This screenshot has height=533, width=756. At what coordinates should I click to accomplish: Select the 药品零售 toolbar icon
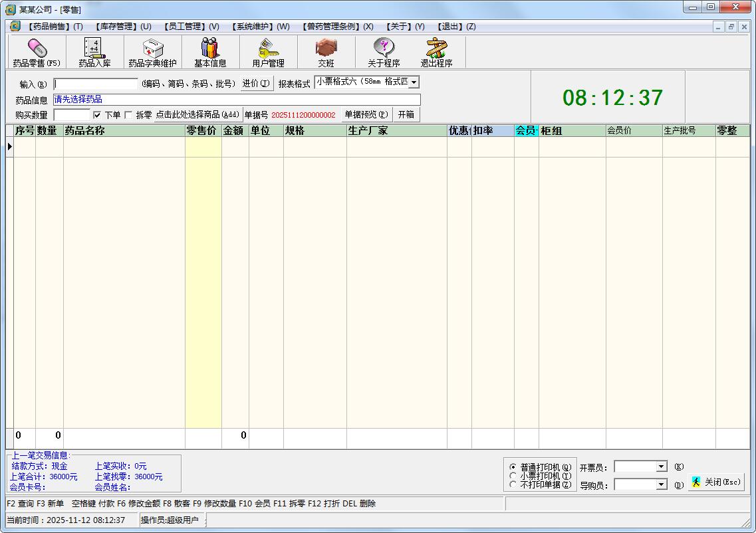[x=36, y=52]
